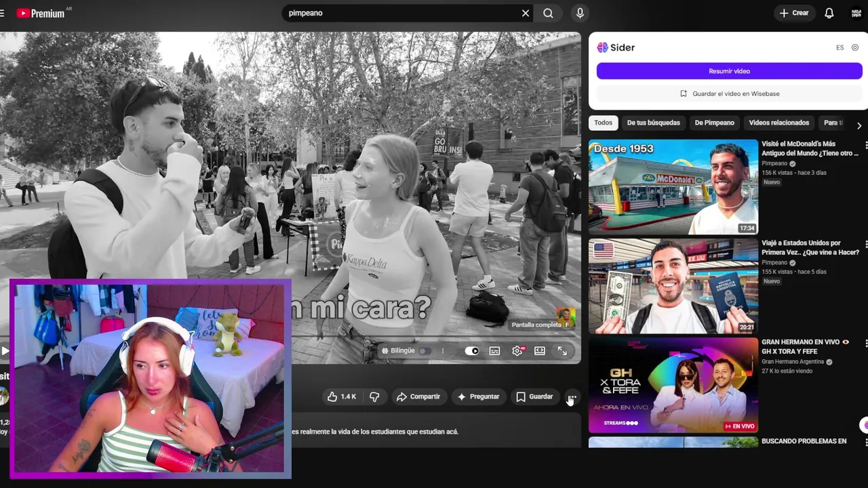Screen dimensions: 868x488
Task: Open Pimpeano channel under the McDonald's video
Action: [x=774, y=163]
